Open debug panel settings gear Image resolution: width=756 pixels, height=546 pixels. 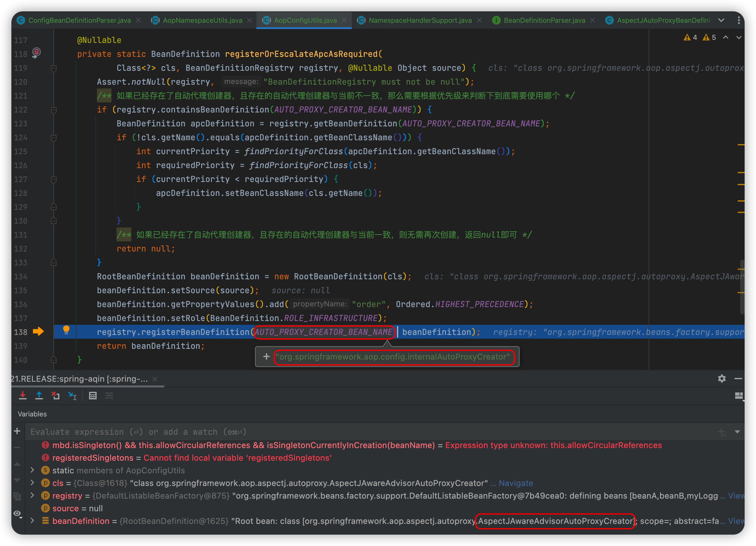[722, 379]
